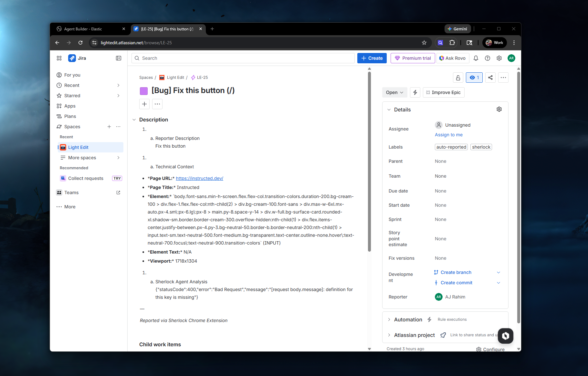Image resolution: width=588 pixels, height=376 pixels.
Task: Expand the Recent sidebar chevron
Action: pyautogui.click(x=118, y=85)
